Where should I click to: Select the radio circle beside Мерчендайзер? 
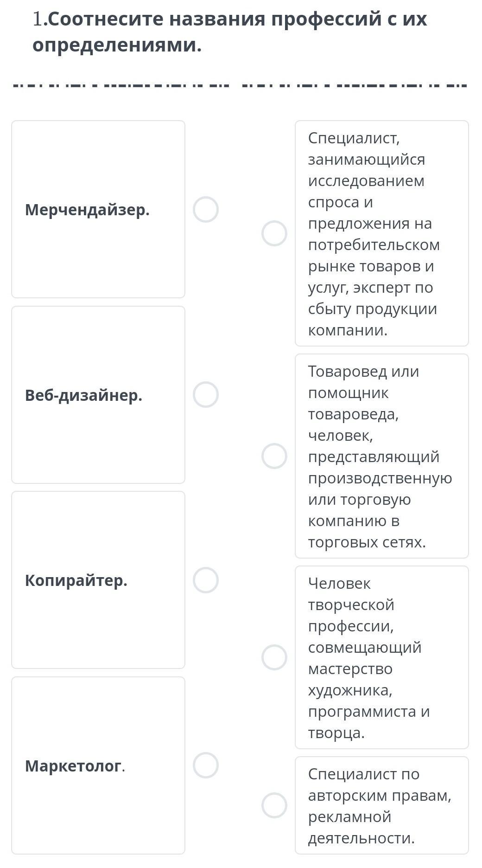(206, 209)
